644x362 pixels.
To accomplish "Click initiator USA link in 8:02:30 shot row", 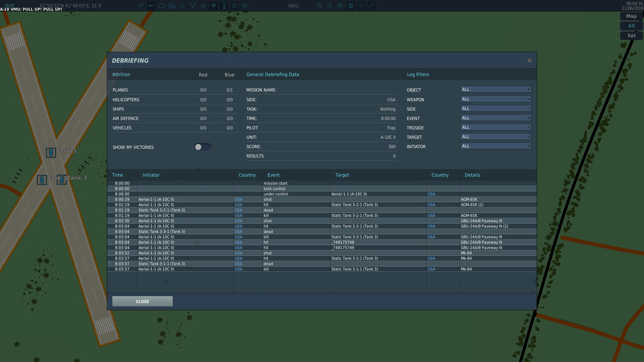I will 238,221.
